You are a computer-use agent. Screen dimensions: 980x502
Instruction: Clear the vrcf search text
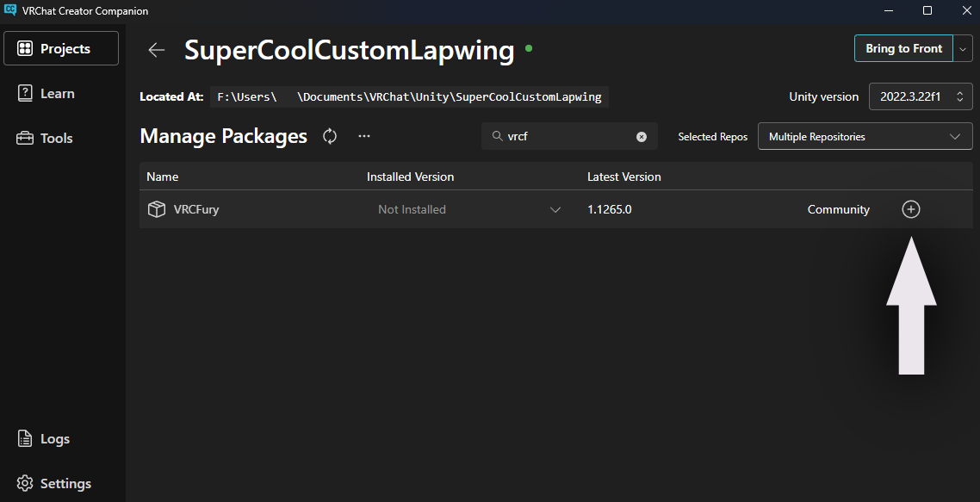click(641, 137)
